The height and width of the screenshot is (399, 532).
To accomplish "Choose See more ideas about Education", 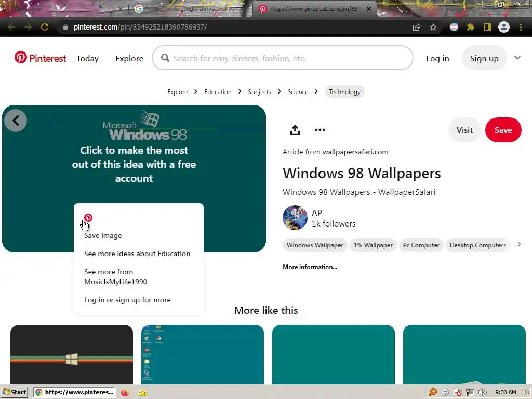I will pyautogui.click(x=137, y=254).
